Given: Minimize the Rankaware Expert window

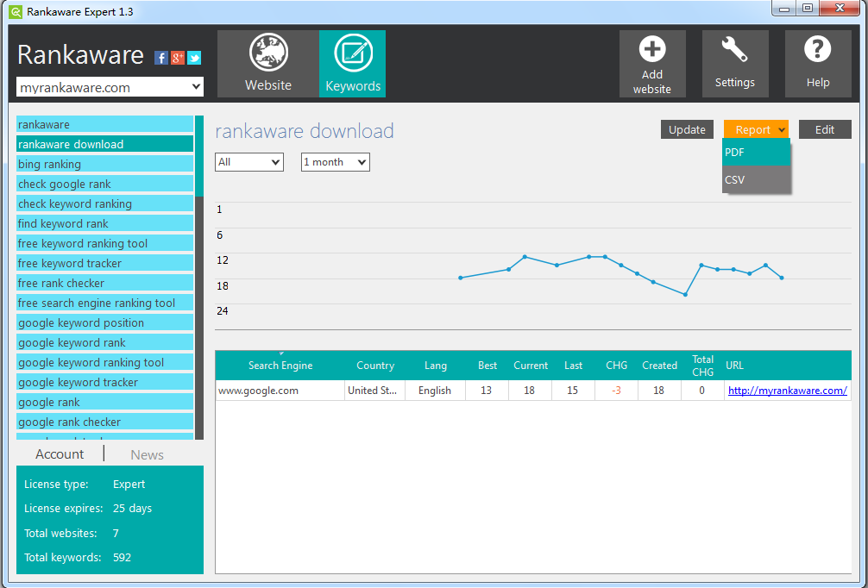Looking at the screenshot, I should coord(783,9).
